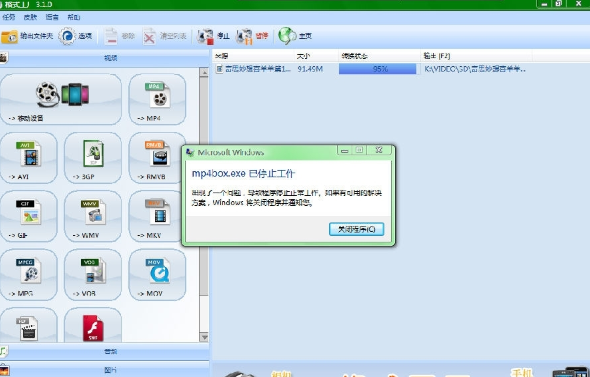Screen dimensions: 590x377
Task: Choose the -> VOB format tile
Action: coord(93,274)
